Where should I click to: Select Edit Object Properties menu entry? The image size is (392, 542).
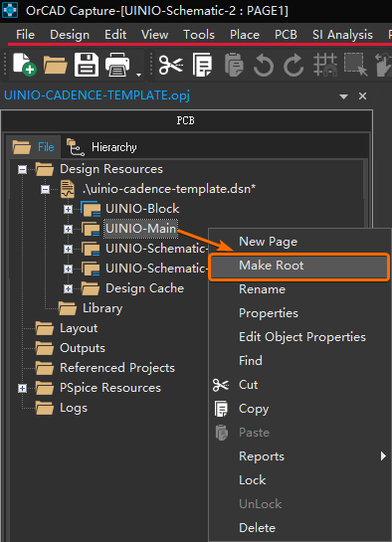302,337
